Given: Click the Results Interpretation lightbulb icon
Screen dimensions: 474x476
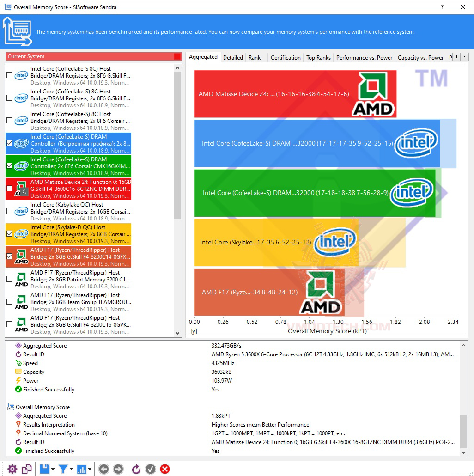Looking at the screenshot, I should (x=18, y=424).
